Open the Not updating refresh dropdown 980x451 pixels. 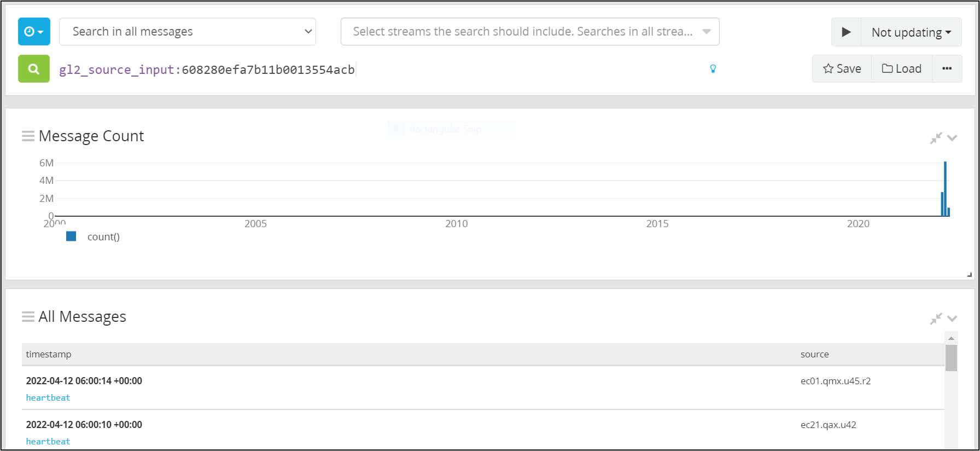click(911, 32)
